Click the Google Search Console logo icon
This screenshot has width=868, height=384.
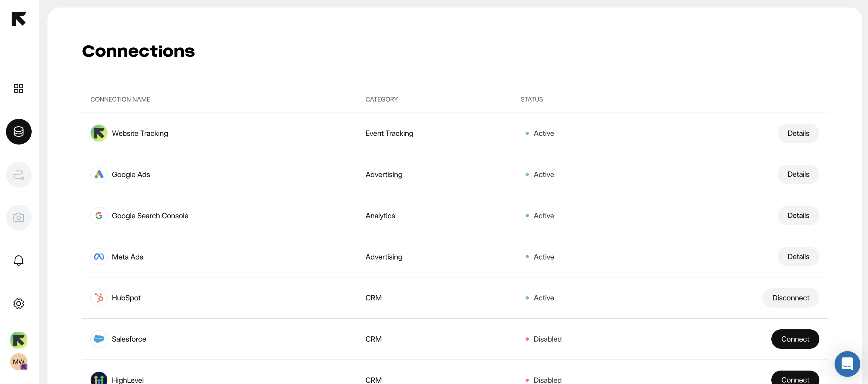pos(99,216)
